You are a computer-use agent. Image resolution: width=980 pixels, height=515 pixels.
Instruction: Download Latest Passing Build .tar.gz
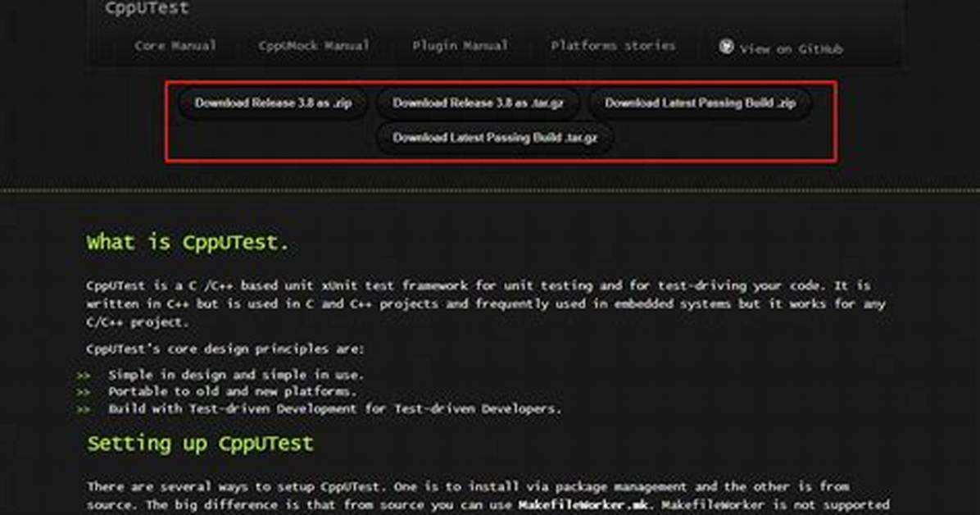(x=495, y=138)
